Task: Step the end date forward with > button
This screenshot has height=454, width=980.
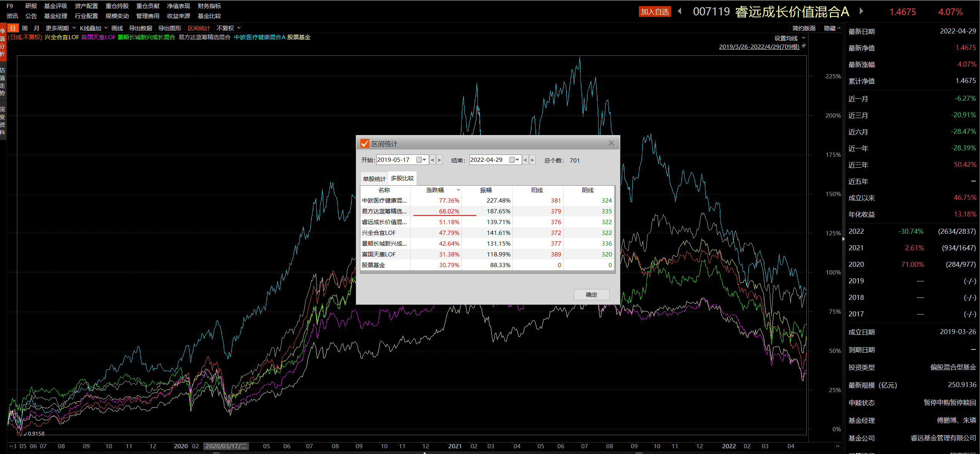Action: [x=532, y=160]
